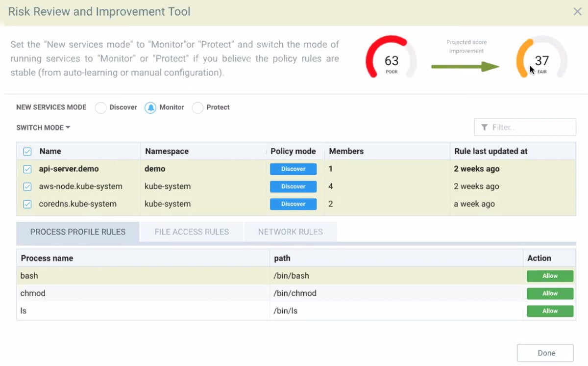Click the bash process name
This screenshot has height=366, width=588.
pos(29,276)
